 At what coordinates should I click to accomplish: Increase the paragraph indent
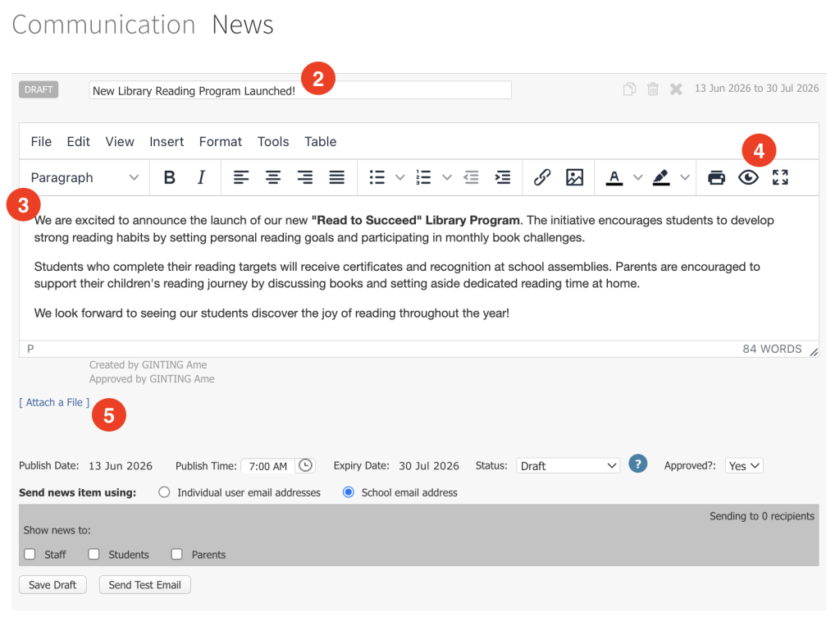point(503,177)
